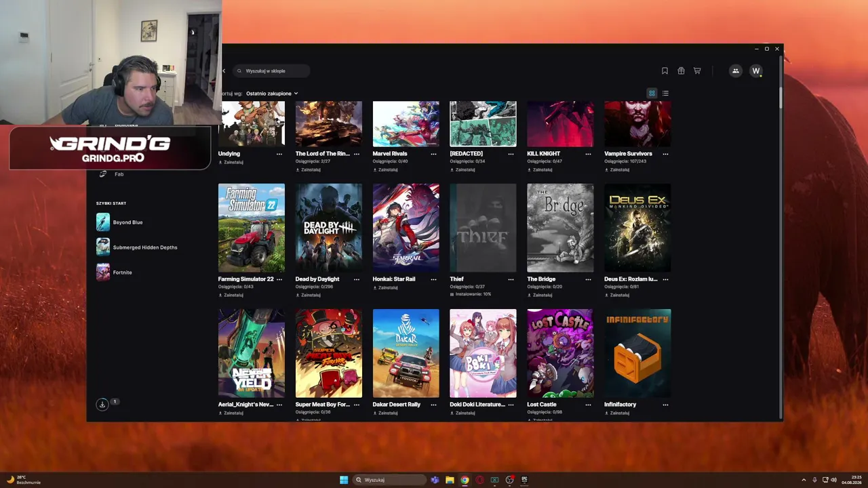Open the Ostatnio zakupione sort dropdown
Viewport: 868px width, 488px height.
272,94
